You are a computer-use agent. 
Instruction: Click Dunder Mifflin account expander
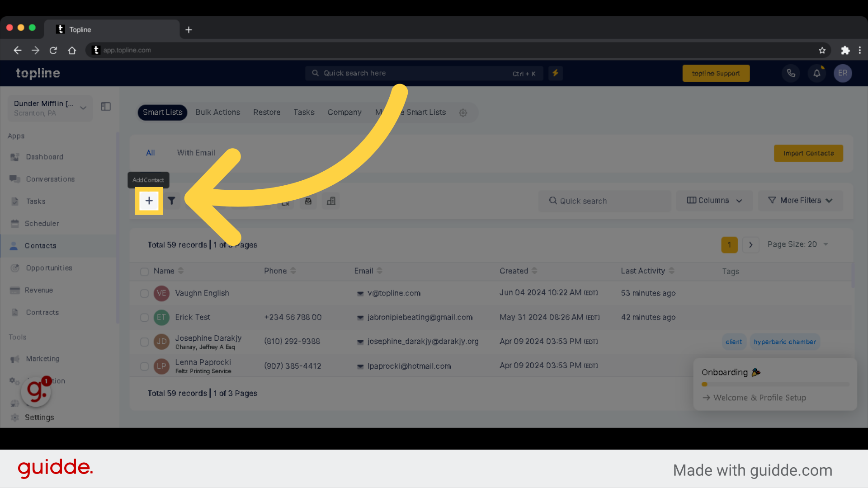pyautogui.click(x=83, y=108)
